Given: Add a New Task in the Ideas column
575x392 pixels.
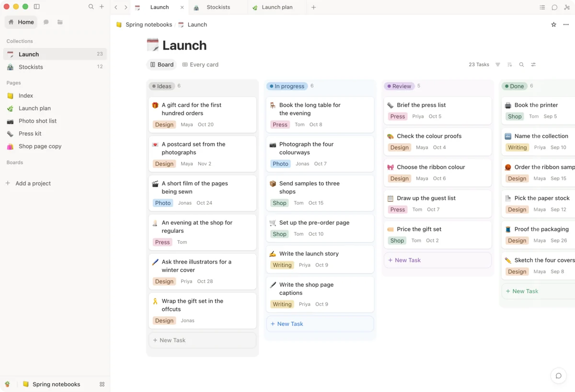Looking at the screenshot, I should [202, 340].
